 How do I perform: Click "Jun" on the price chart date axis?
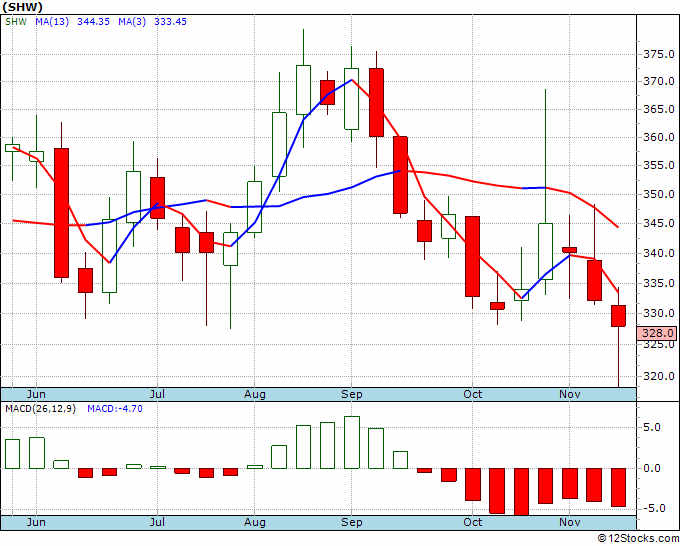pos(36,394)
